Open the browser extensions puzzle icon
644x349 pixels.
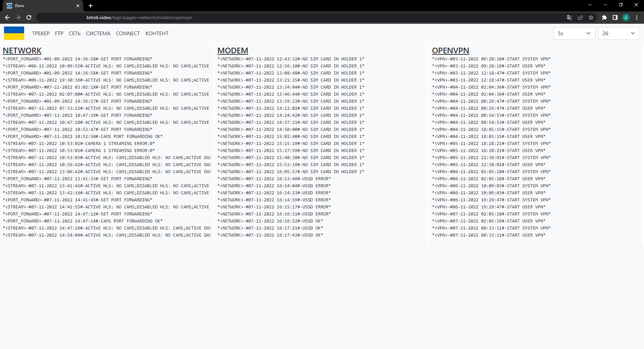604,17
